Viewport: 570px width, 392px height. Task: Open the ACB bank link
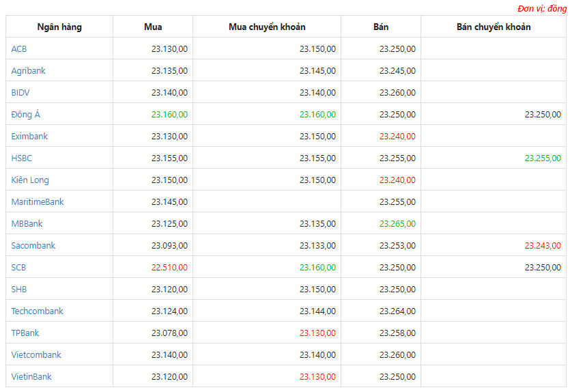(19, 48)
